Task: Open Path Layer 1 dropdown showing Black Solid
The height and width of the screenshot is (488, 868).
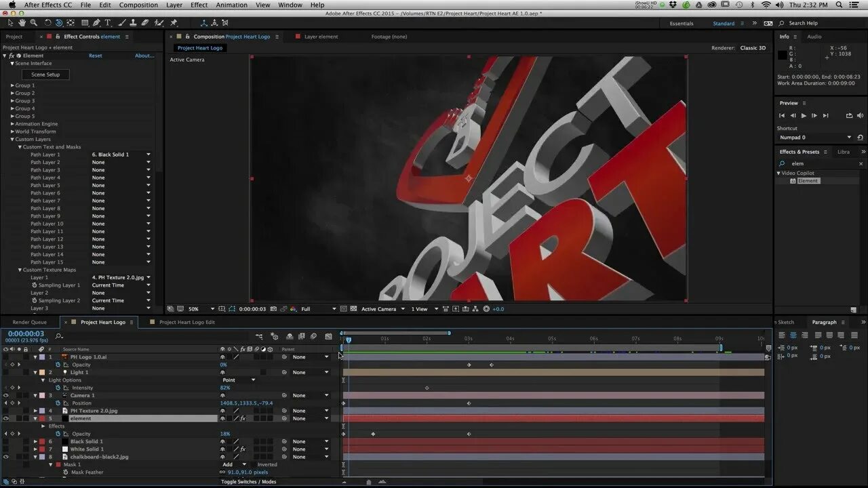Action: [x=121, y=155]
